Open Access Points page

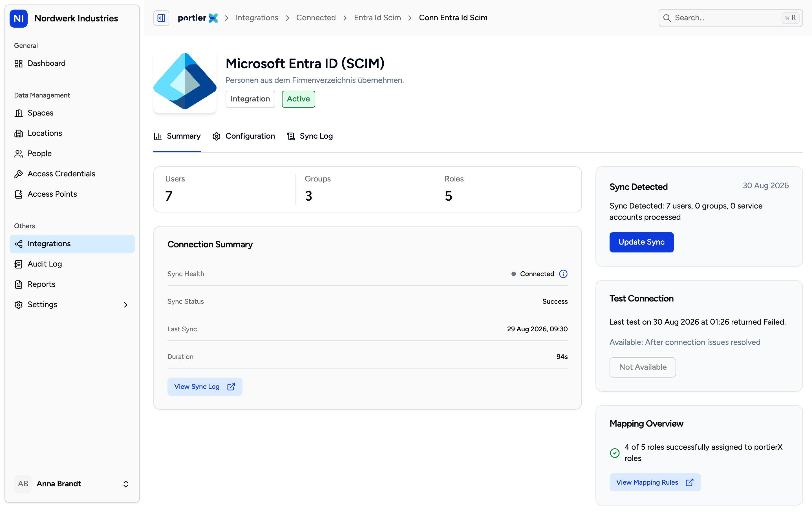[x=72, y=194]
